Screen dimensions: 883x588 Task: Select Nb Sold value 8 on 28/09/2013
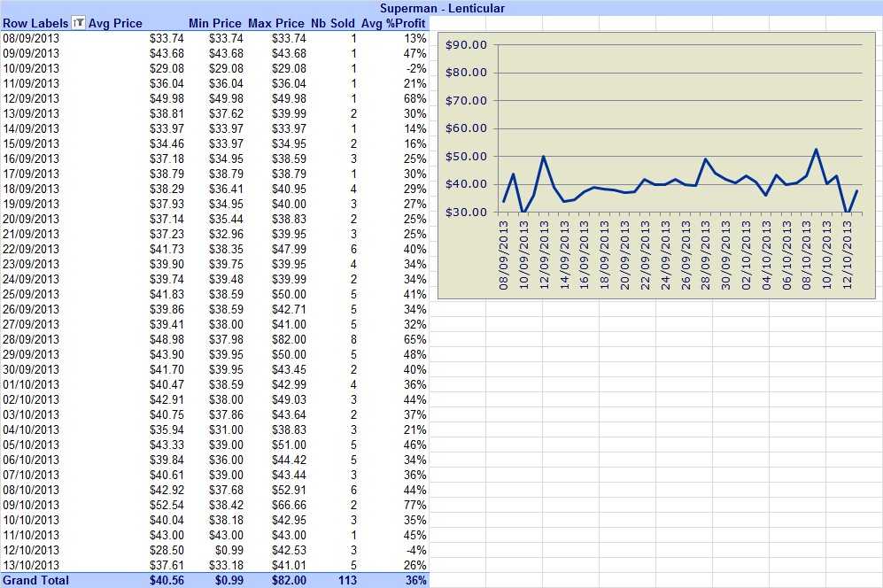point(353,340)
